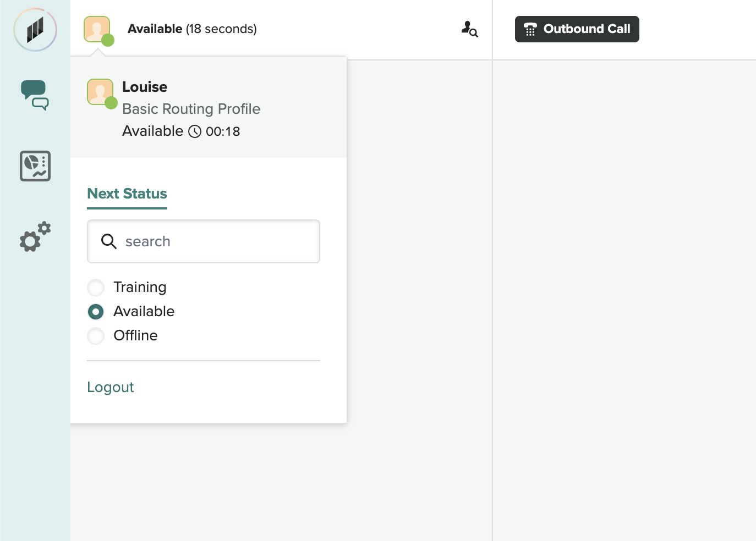Screen dimensions: 756x541
Task: Open the reporting dashboard icon
Action: point(35,166)
